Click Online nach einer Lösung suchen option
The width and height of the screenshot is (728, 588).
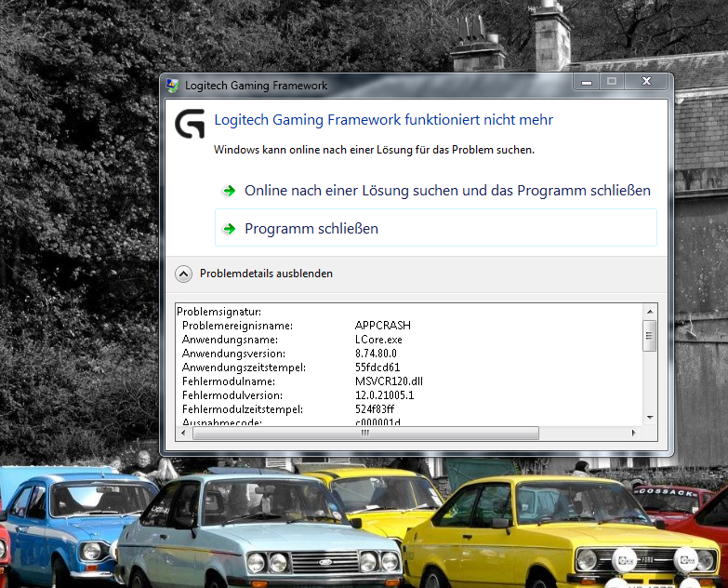435,191
